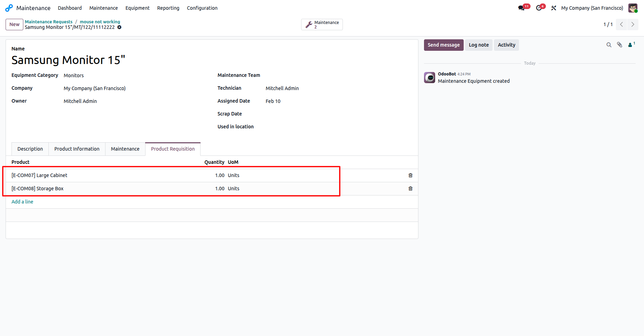Open the conversations messages icon

521,8
